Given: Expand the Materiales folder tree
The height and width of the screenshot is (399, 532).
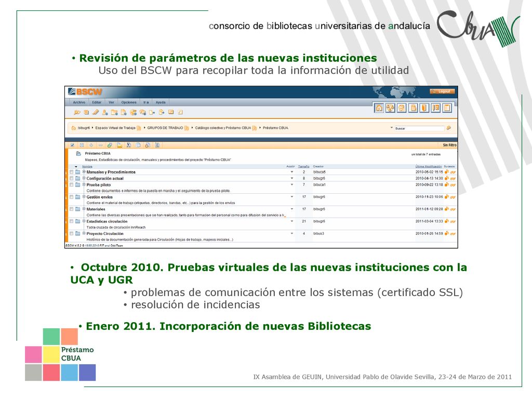Looking at the screenshot, I should click(x=84, y=209).
